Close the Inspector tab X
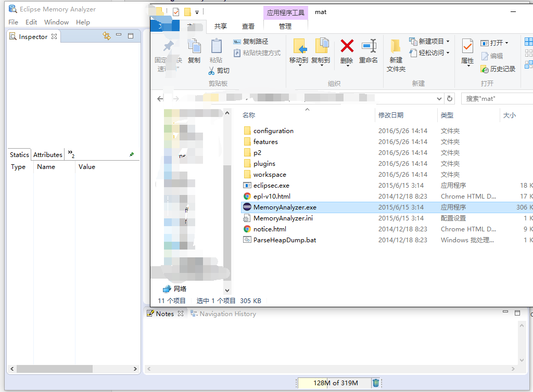 (54, 36)
